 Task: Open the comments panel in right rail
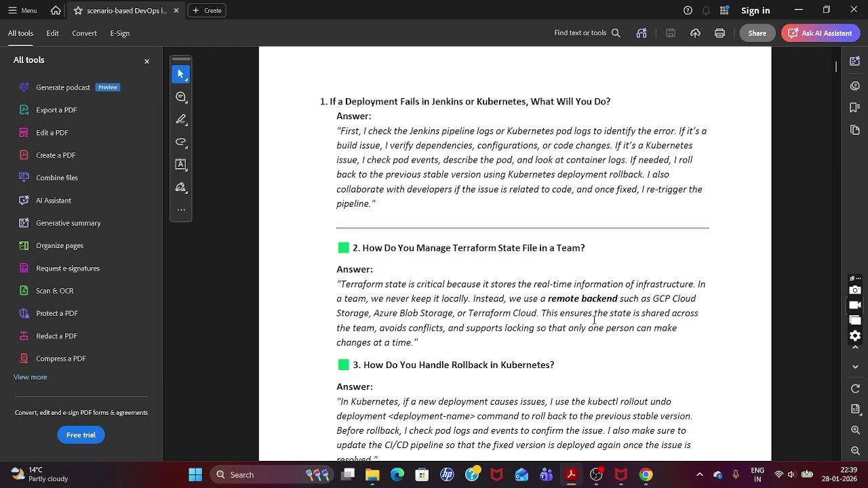(855, 85)
